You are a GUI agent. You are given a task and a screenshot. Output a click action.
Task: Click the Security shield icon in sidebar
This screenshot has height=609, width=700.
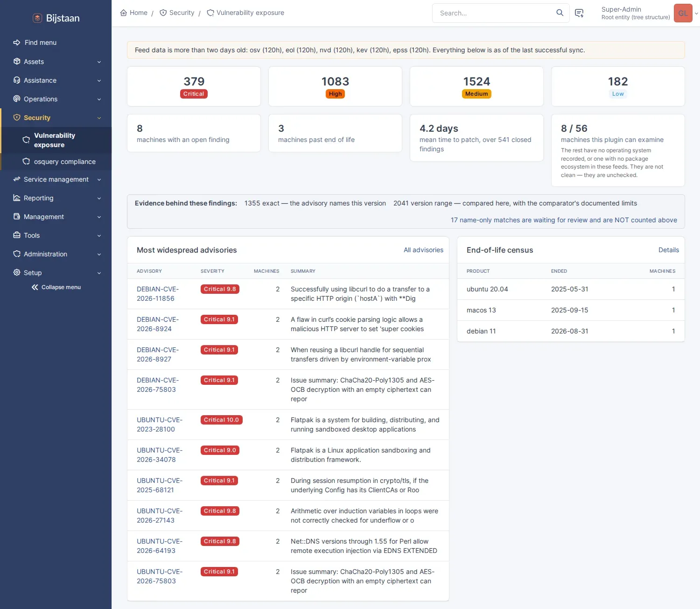17,118
